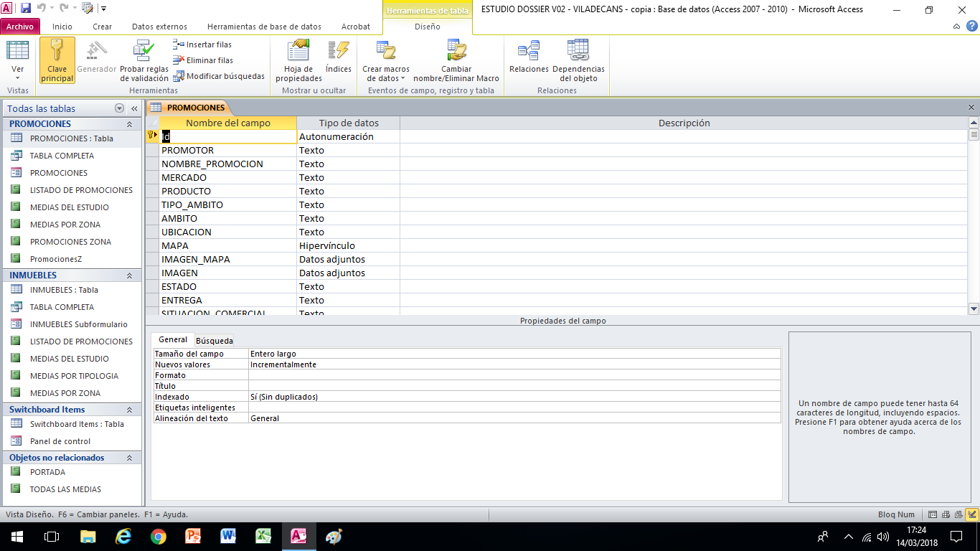Open File Explorer from the taskbar
Viewport: 980px width, 551px height.
click(x=88, y=537)
